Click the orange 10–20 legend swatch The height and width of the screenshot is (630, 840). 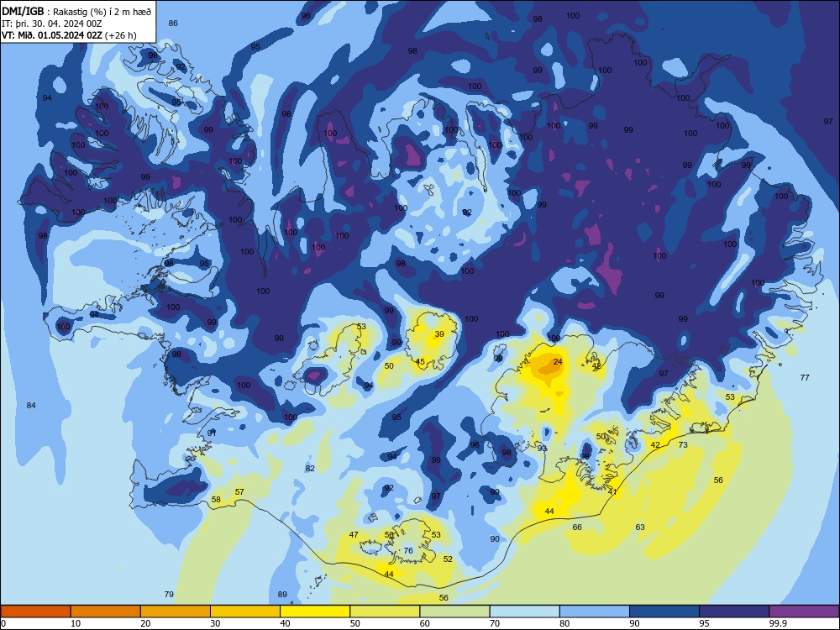click(x=106, y=612)
